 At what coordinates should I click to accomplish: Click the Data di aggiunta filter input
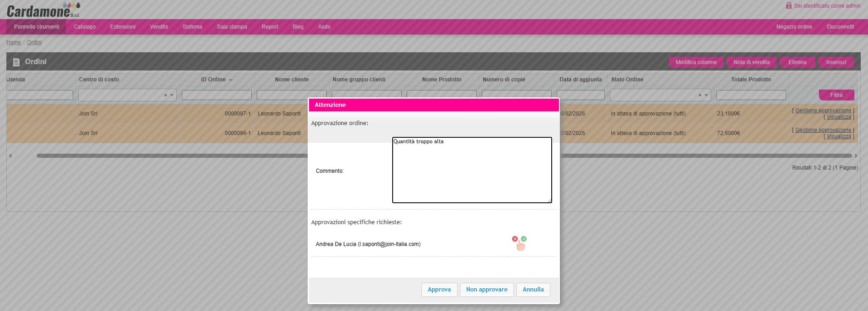tap(581, 95)
